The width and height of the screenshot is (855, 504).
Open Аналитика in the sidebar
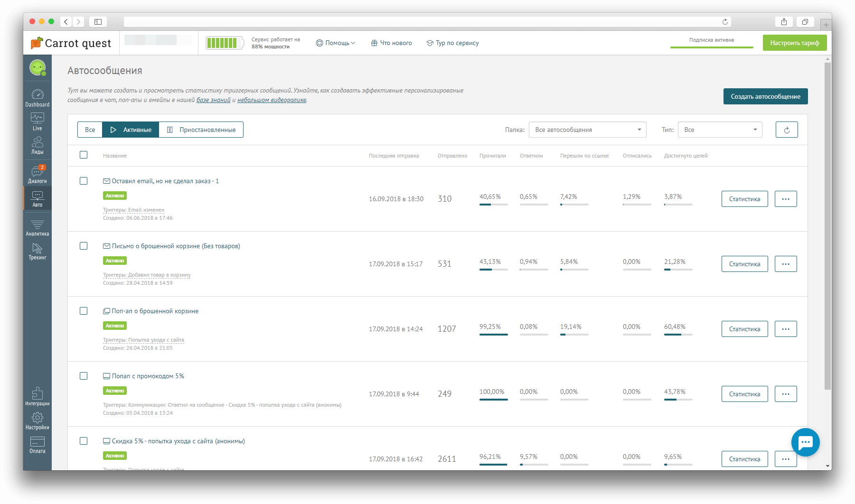(37, 227)
